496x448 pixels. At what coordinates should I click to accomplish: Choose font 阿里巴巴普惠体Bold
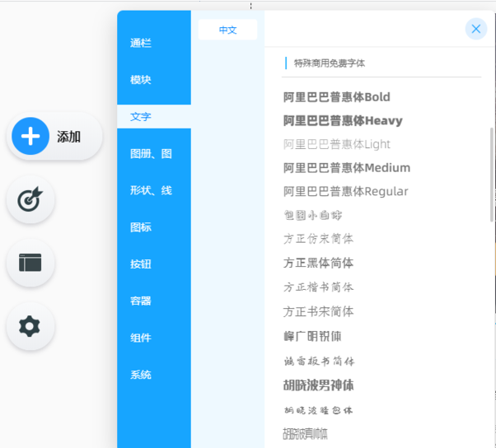coord(336,97)
